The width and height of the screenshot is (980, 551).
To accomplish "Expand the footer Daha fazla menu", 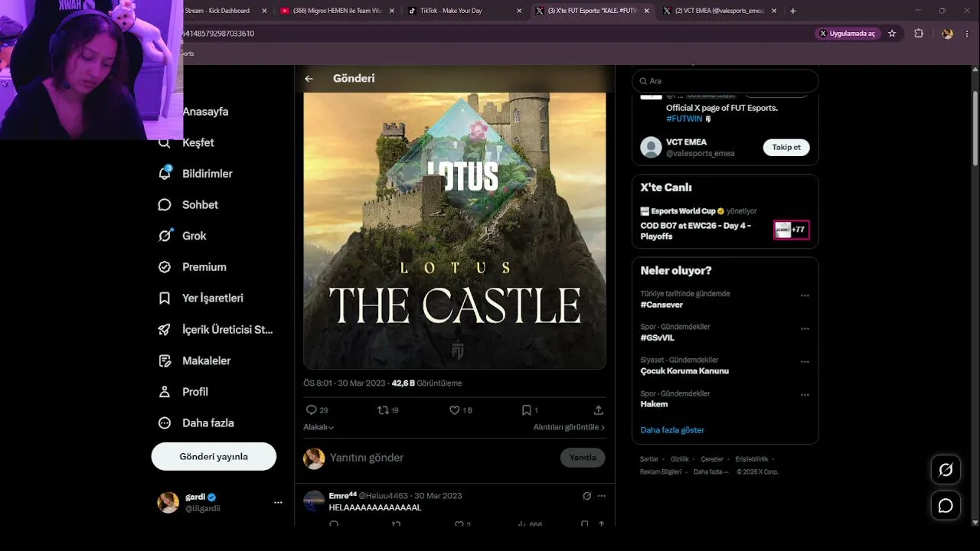I will coord(711,472).
